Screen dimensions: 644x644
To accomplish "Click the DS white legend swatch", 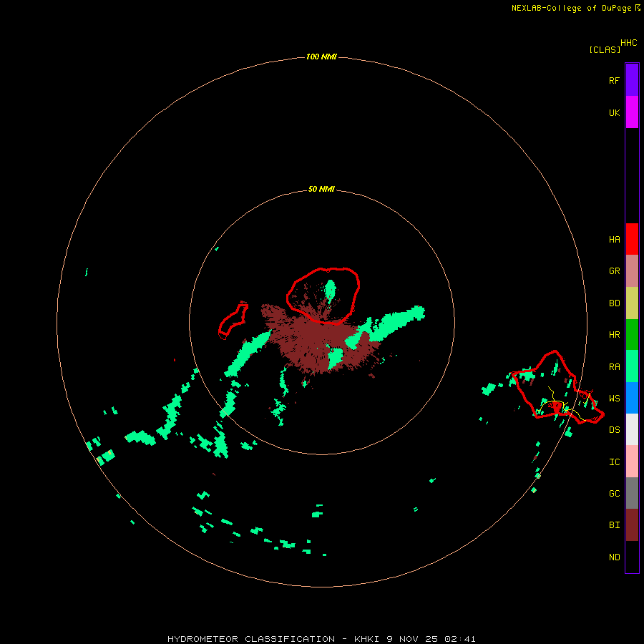I will (x=632, y=429).
